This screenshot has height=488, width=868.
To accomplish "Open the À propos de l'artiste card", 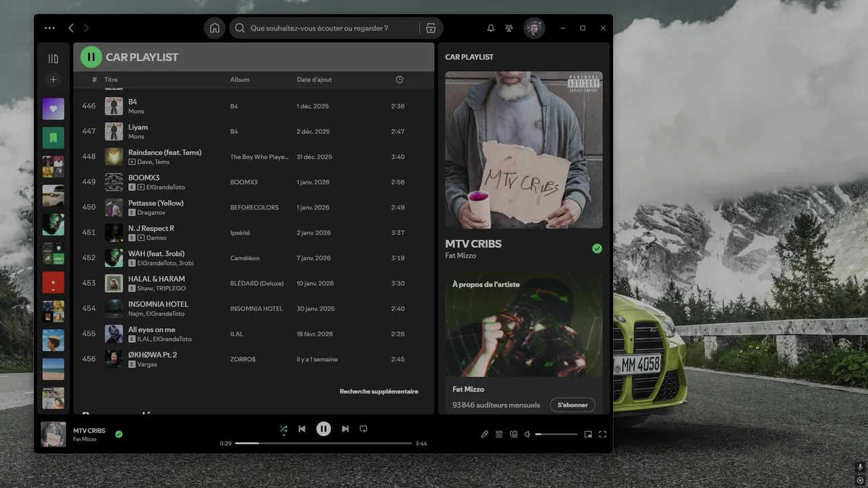I will point(524,344).
